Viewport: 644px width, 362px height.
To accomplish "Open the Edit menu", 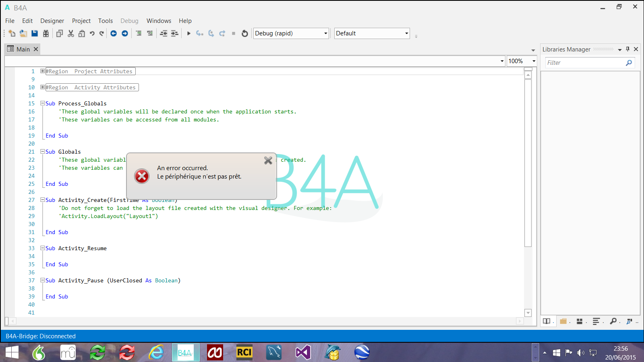I will [x=27, y=21].
